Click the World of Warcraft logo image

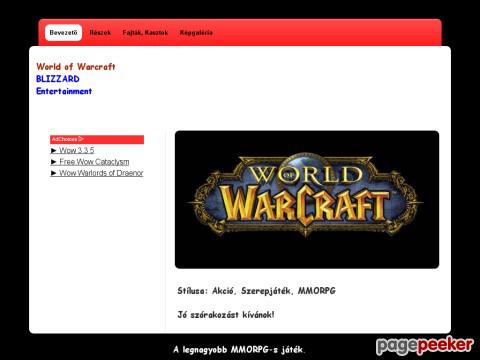pos(307,199)
